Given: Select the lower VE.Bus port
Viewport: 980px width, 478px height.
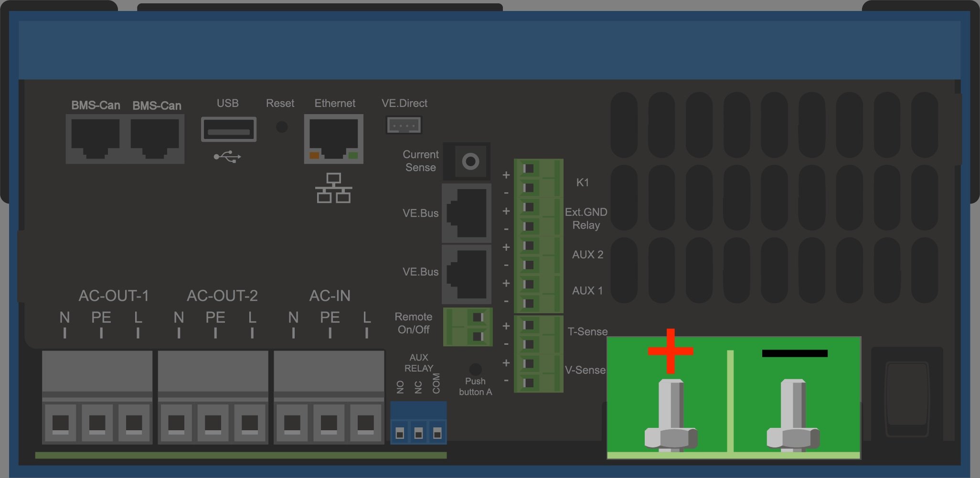Looking at the screenshot, I should [x=467, y=274].
